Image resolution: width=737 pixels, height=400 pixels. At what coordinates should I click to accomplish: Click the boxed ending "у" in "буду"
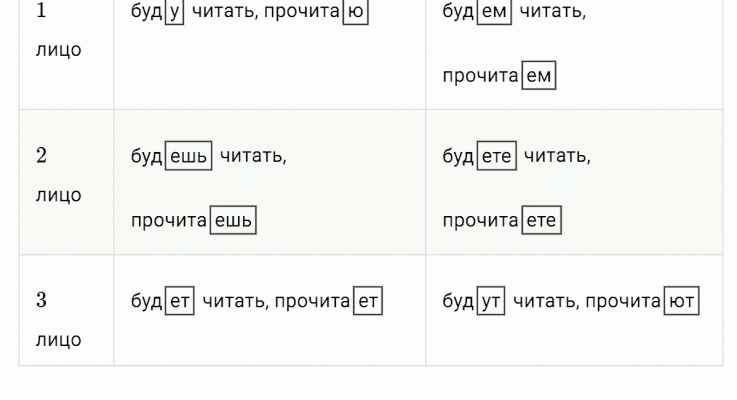coord(175,12)
